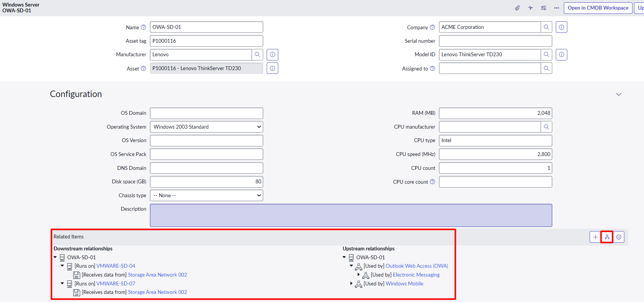
Task: Preview the Asset record info icon
Action: 272,68
